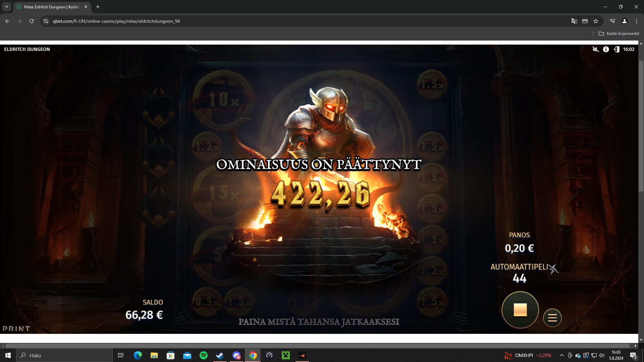644x362 pixels.
Task: Open Steam from taskbar
Action: click(220, 355)
